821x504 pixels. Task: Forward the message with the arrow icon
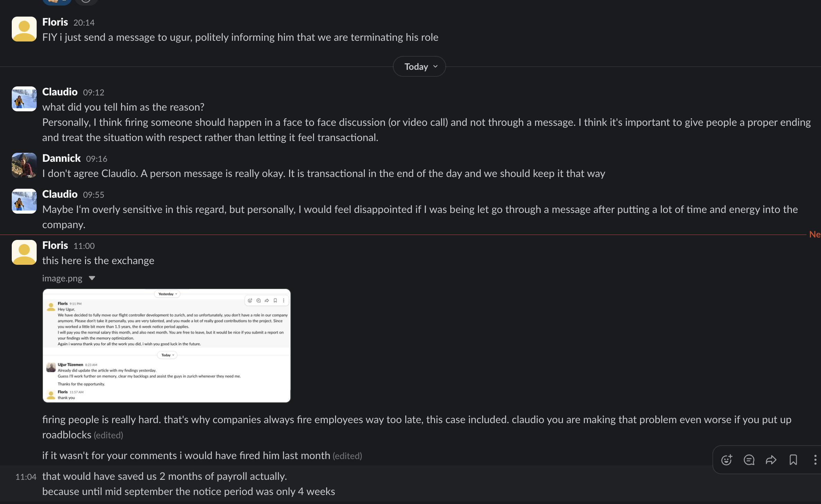(771, 460)
